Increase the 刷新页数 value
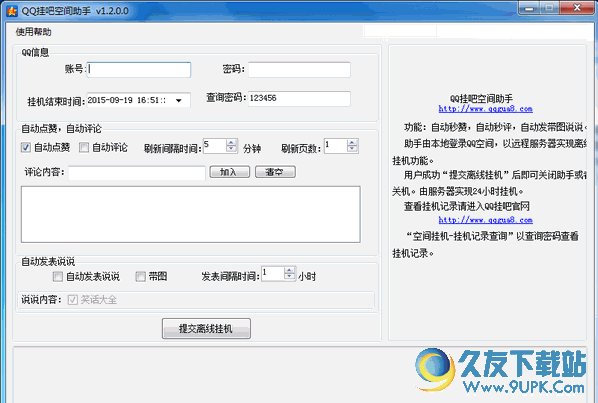Screen dimensions: 598x403 tap(352, 143)
